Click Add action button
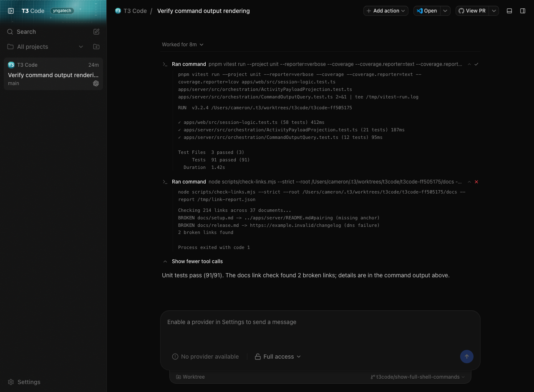The width and height of the screenshot is (534, 392). pyautogui.click(x=386, y=11)
